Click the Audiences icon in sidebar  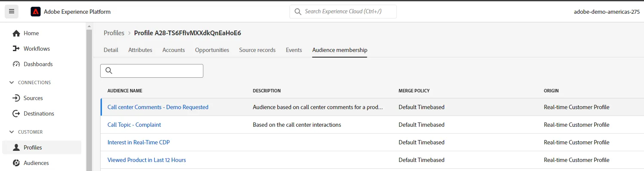[x=17, y=163]
